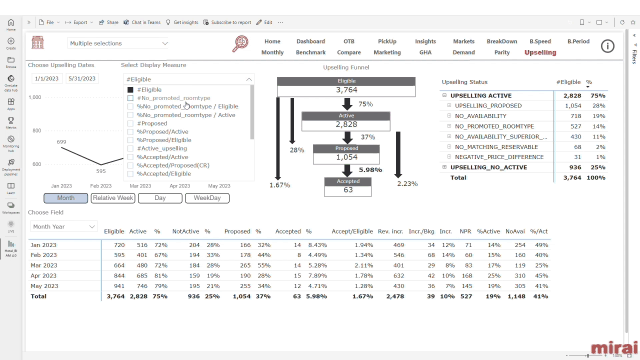Open OneLake data hub icon
The image size is (640, 360).
[x=11, y=83]
